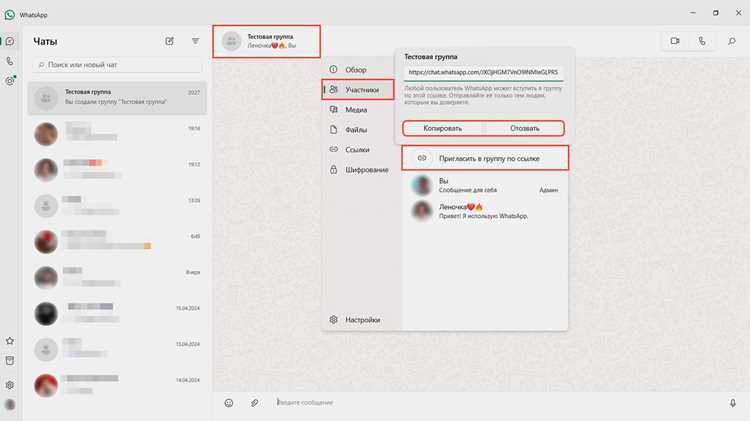750x421 pixels.
Task: Switch to the 'Шифрование' tab
Action: tap(359, 170)
